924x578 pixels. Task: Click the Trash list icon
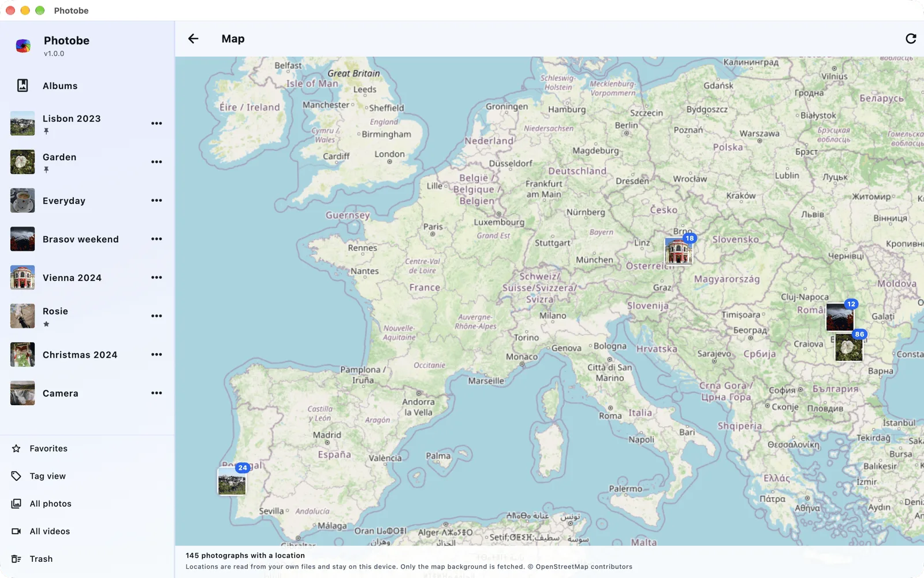coord(16,559)
